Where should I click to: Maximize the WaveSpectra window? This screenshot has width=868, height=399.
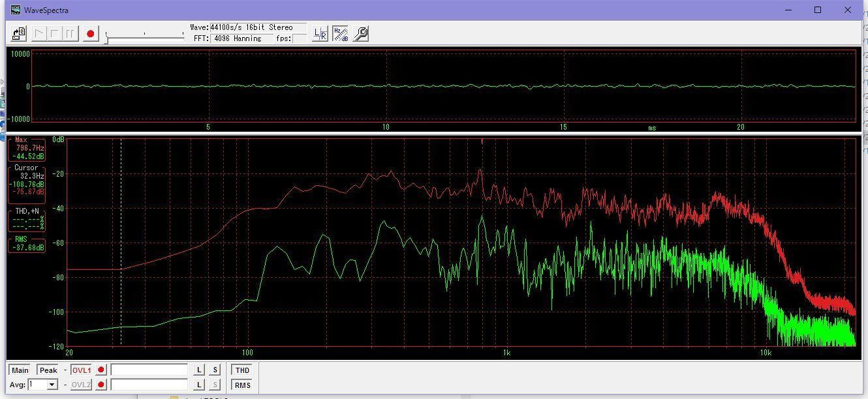pyautogui.click(x=818, y=10)
